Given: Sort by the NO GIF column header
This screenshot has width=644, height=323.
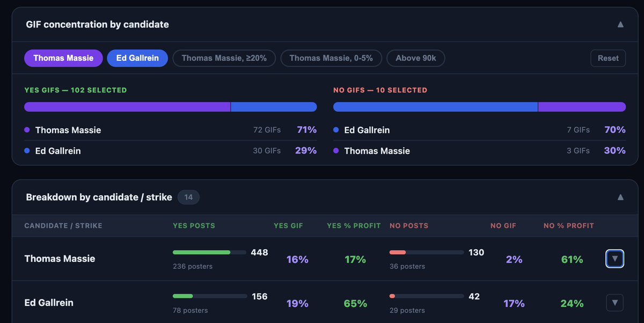Looking at the screenshot, I should pos(503,226).
